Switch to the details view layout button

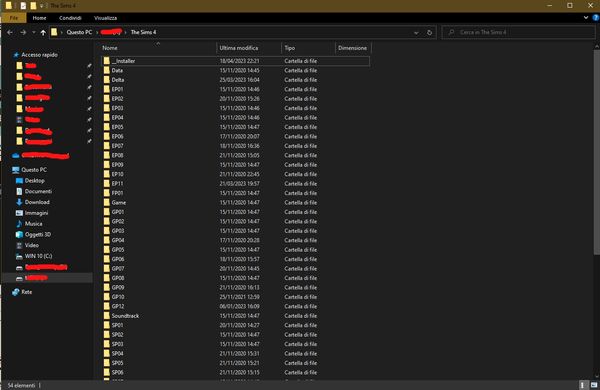pos(583,385)
